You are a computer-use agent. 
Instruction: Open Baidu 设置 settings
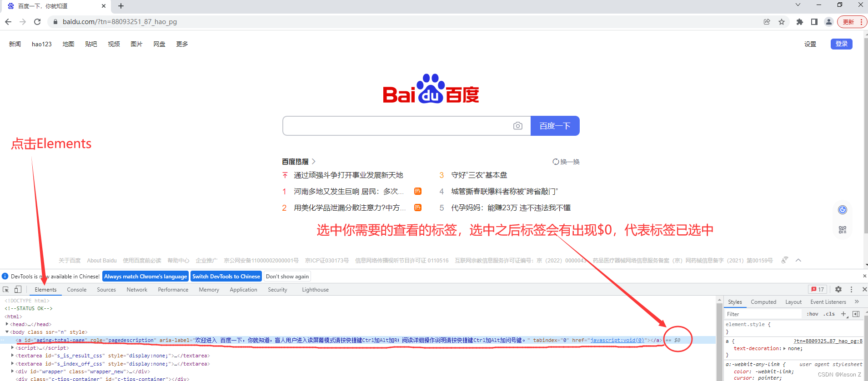[810, 44]
